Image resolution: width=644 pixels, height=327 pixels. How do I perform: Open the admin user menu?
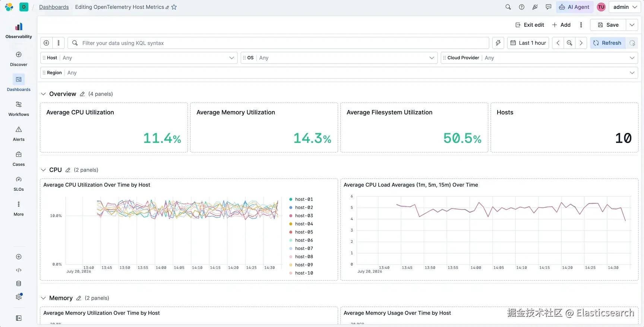(x=625, y=7)
